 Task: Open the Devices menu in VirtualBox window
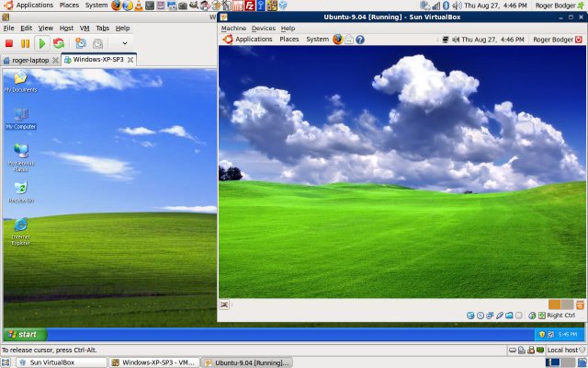(264, 29)
